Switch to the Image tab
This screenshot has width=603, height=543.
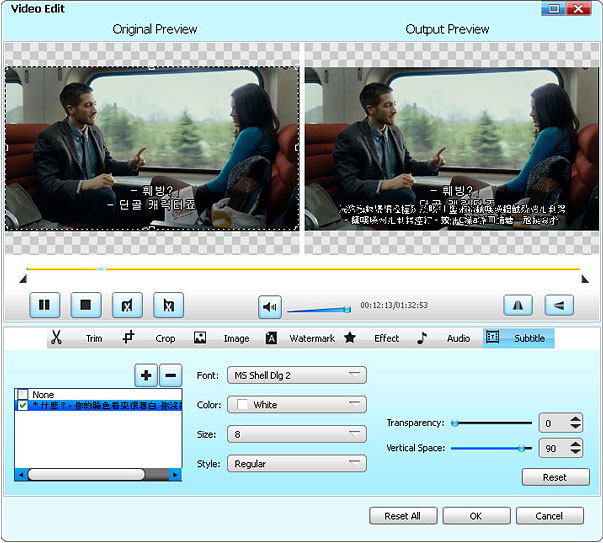pos(237,338)
